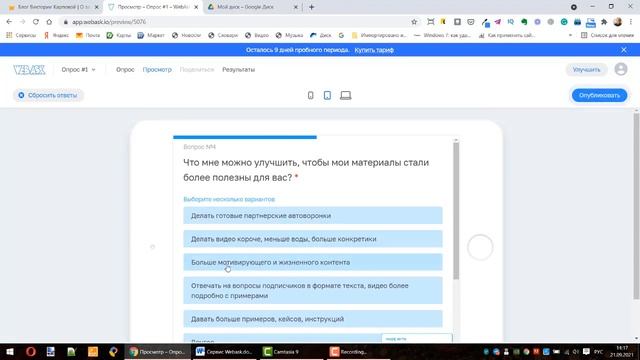Open taskbar clock and date
This screenshot has height=360, width=640.
[622, 351]
